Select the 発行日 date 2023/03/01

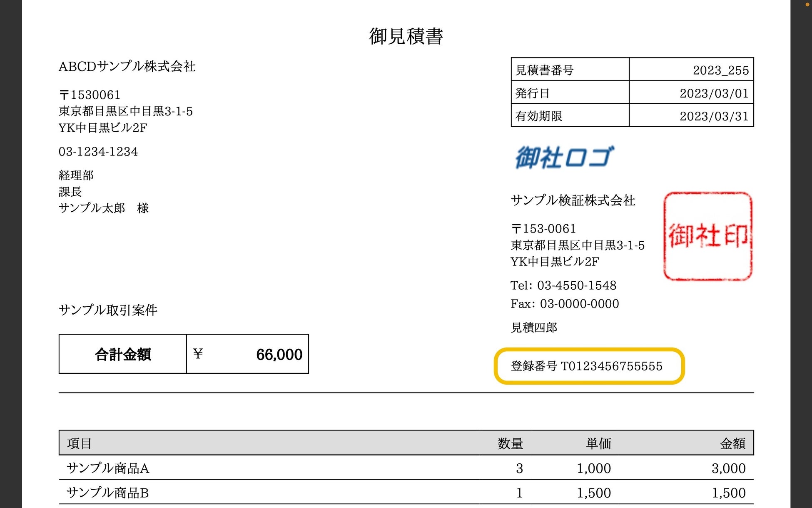pos(714,93)
